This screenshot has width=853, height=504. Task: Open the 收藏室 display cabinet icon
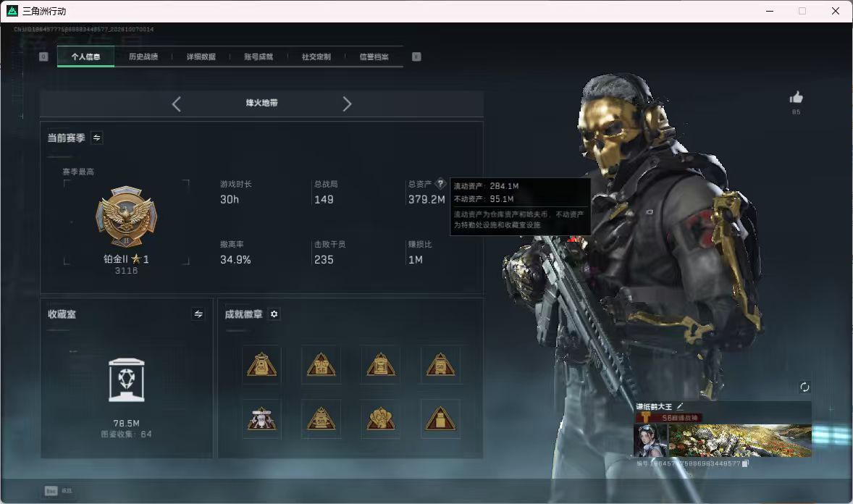coord(126,380)
